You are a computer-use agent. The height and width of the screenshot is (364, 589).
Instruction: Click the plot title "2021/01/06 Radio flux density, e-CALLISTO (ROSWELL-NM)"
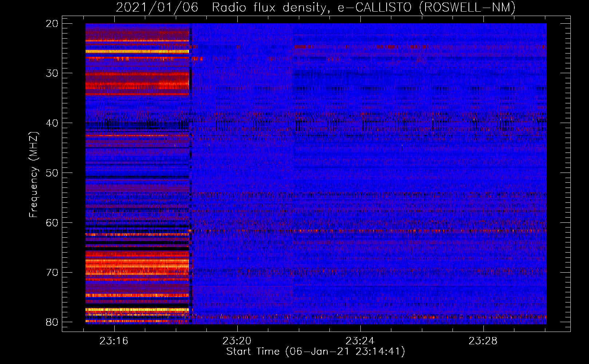[x=316, y=7]
